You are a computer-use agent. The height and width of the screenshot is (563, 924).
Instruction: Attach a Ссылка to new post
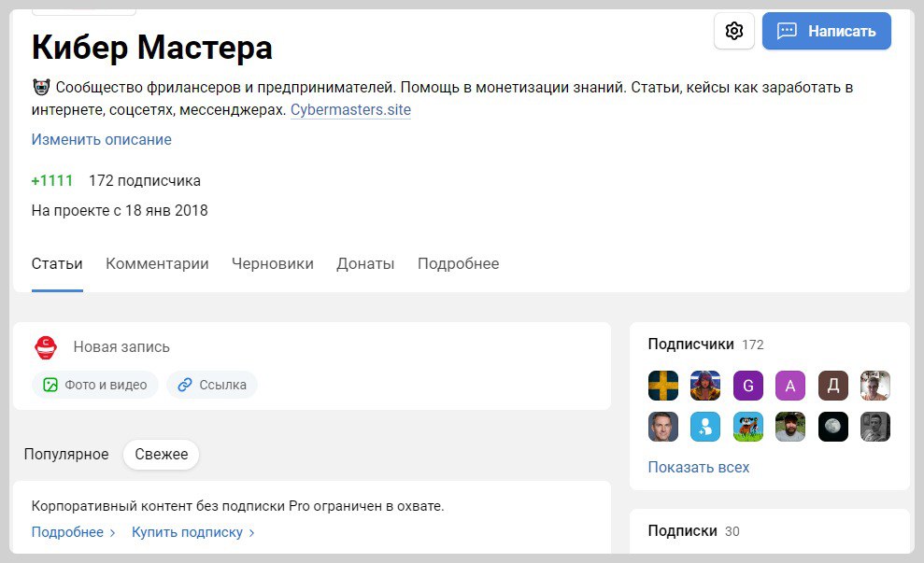[x=212, y=385]
